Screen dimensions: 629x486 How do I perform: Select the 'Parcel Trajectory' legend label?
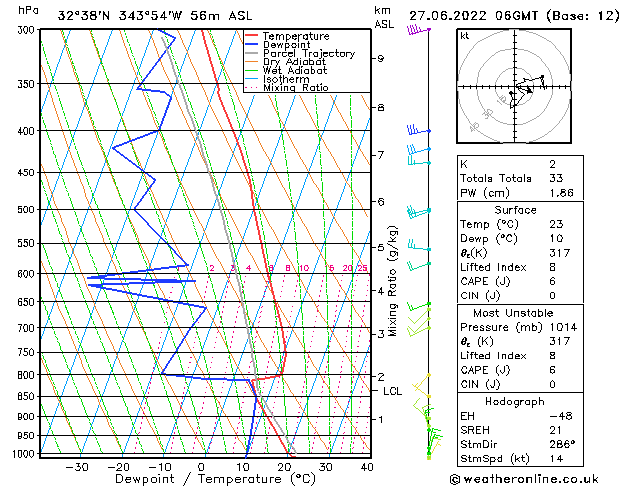click(309, 53)
